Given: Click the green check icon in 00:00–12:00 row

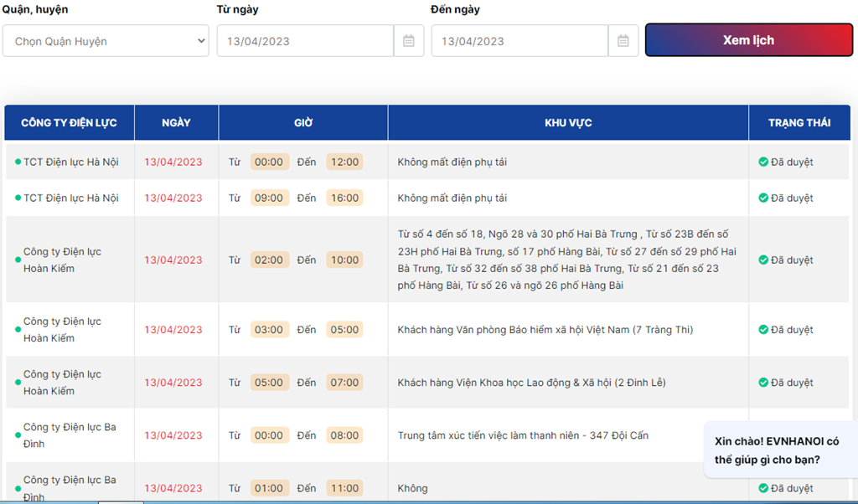Looking at the screenshot, I should point(763,162).
